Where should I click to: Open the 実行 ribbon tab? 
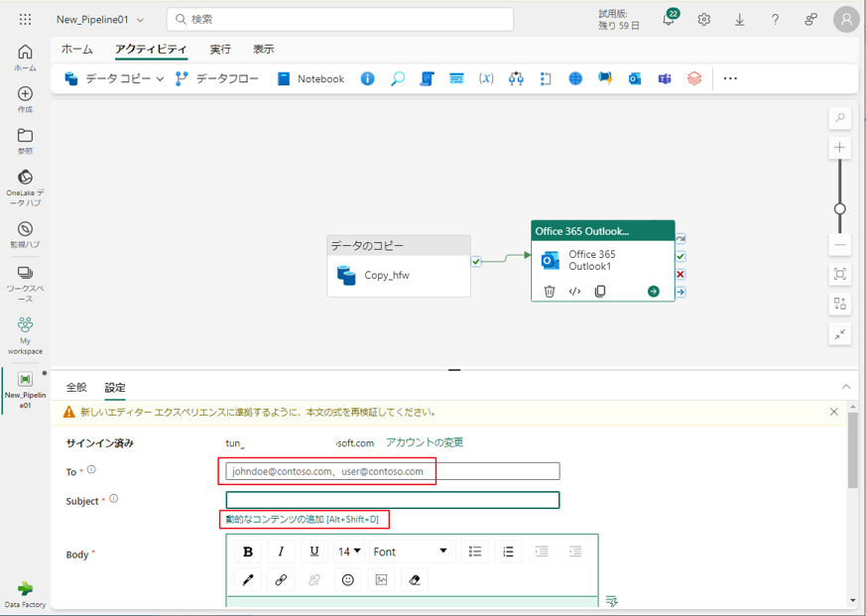coord(220,49)
